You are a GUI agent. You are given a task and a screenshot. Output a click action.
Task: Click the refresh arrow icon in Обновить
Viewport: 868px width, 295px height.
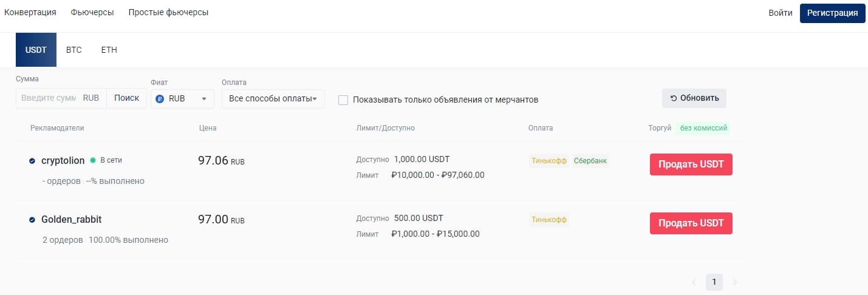click(x=674, y=98)
